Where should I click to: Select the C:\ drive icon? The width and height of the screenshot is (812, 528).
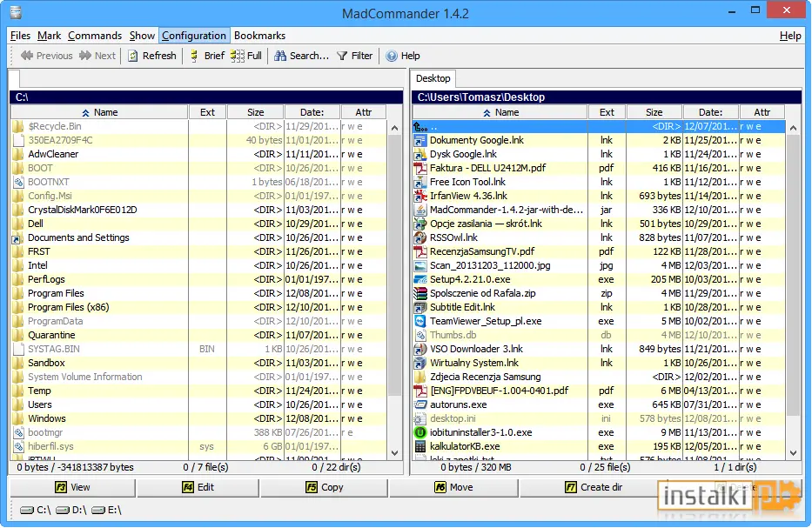point(27,511)
